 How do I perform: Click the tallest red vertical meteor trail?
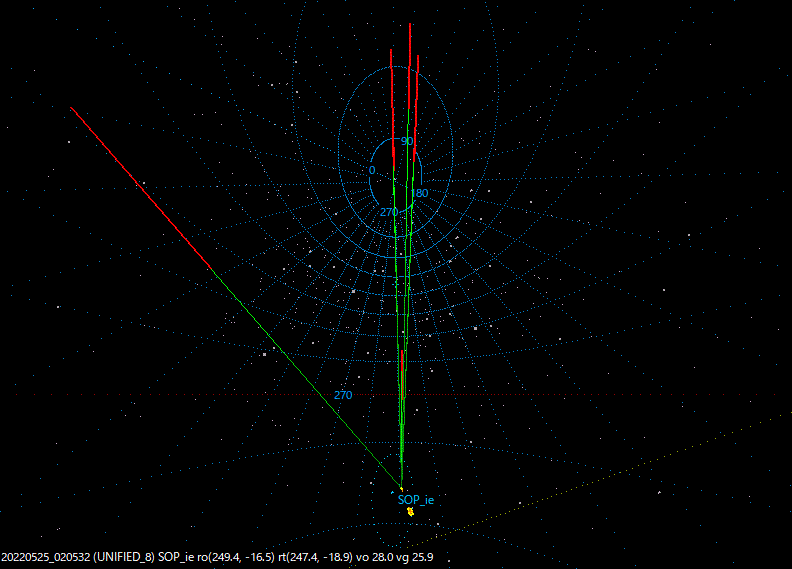tap(410, 66)
